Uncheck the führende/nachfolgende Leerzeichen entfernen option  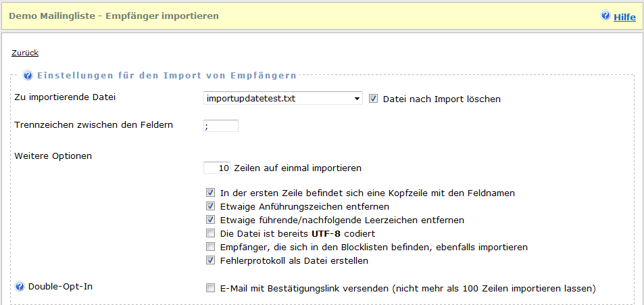(x=211, y=220)
